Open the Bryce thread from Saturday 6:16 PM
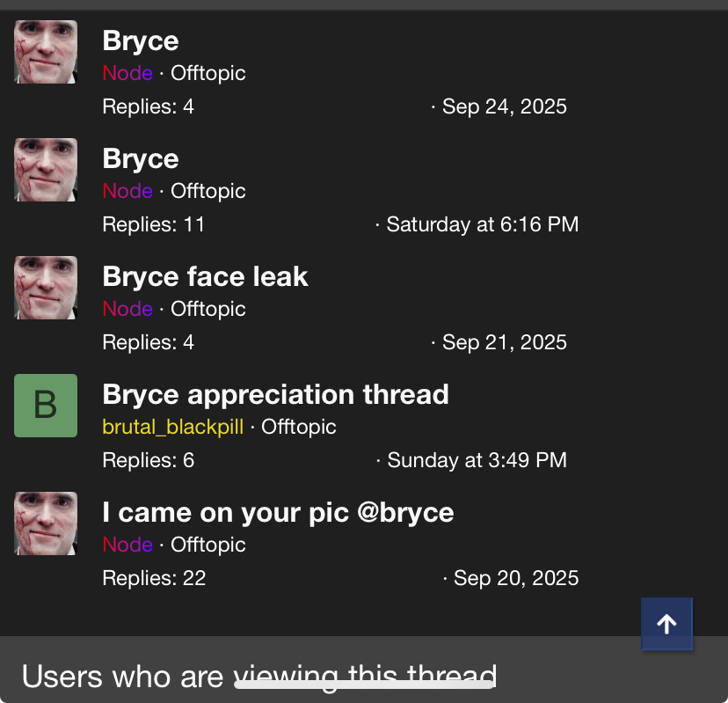Viewport: 728px width, 703px height. point(141,159)
